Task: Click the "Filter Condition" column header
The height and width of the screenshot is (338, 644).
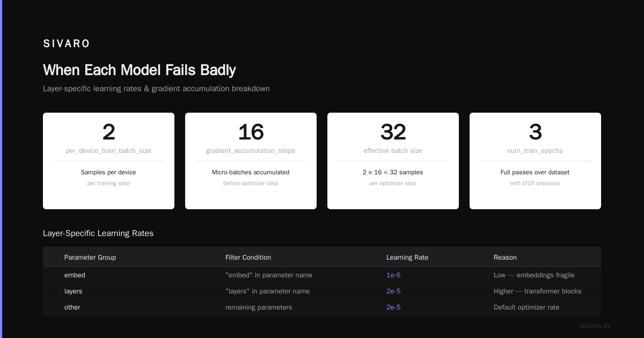Action: click(248, 258)
